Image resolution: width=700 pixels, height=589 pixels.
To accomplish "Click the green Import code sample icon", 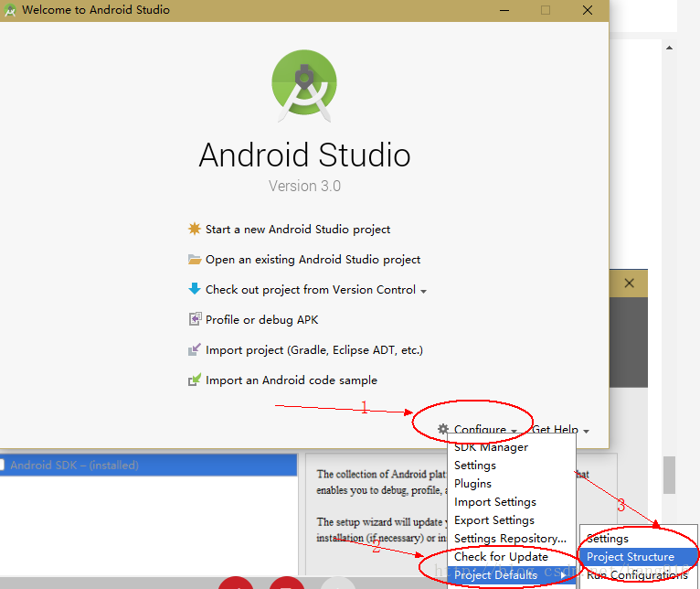I will pos(195,380).
